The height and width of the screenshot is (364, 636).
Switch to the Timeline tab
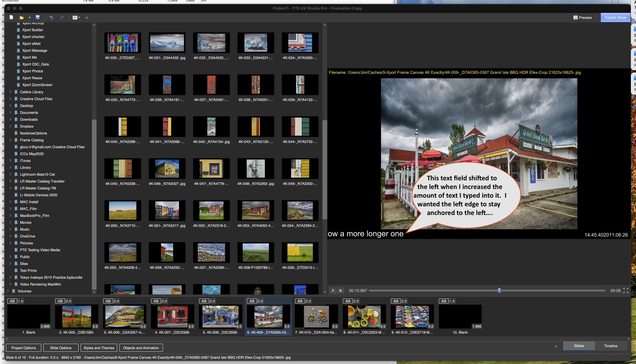[610, 346]
